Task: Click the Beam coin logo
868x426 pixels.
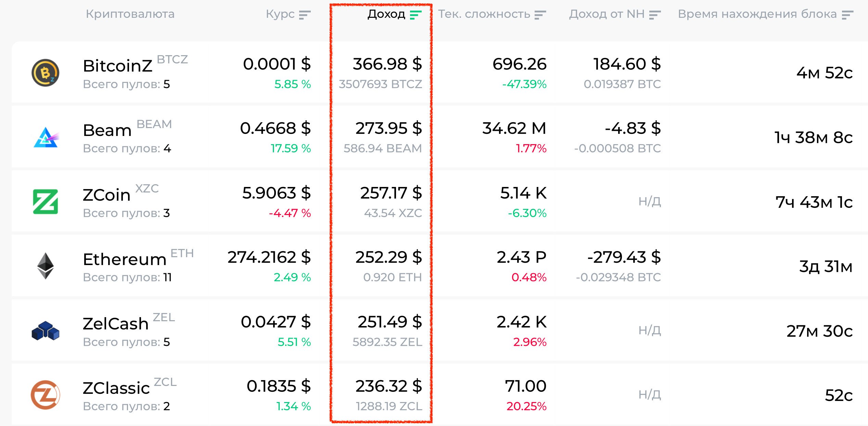Action: [x=46, y=137]
